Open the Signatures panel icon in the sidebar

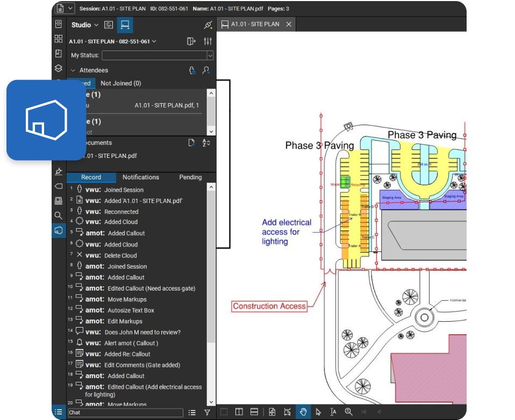click(59, 171)
